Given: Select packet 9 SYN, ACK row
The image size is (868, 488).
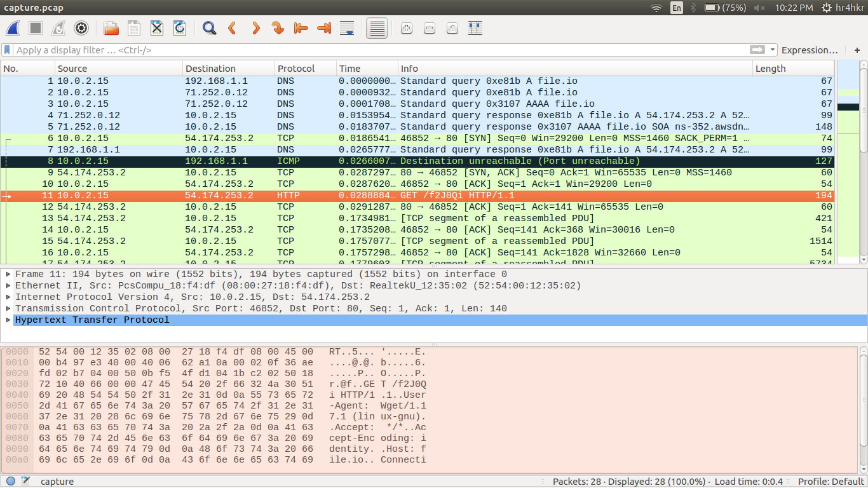Looking at the screenshot, I should 417,172.
